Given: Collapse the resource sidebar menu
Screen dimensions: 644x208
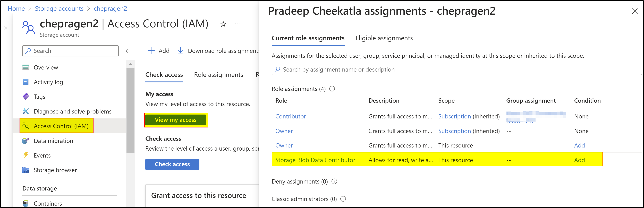Looking at the screenshot, I should [x=128, y=51].
